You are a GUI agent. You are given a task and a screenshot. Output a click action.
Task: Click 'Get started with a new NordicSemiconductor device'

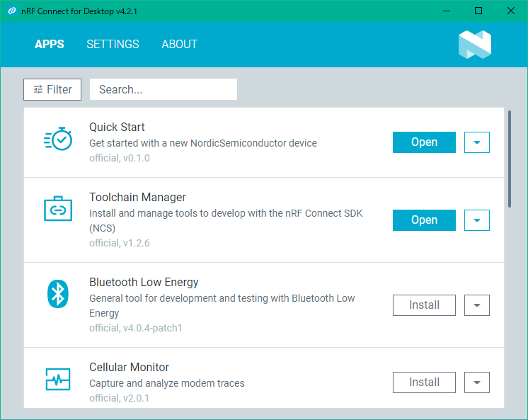[x=203, y=143]
